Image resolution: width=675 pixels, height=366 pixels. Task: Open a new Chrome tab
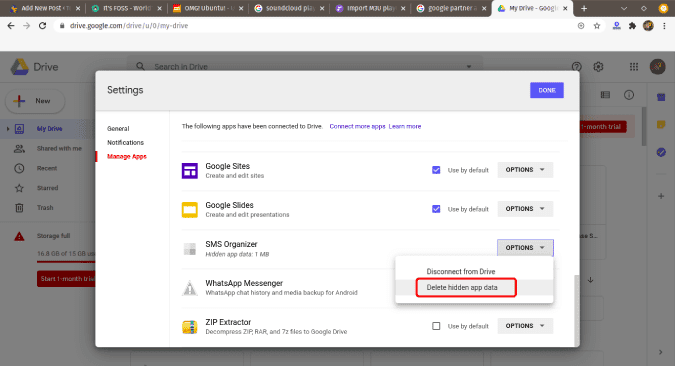(584, 8)
